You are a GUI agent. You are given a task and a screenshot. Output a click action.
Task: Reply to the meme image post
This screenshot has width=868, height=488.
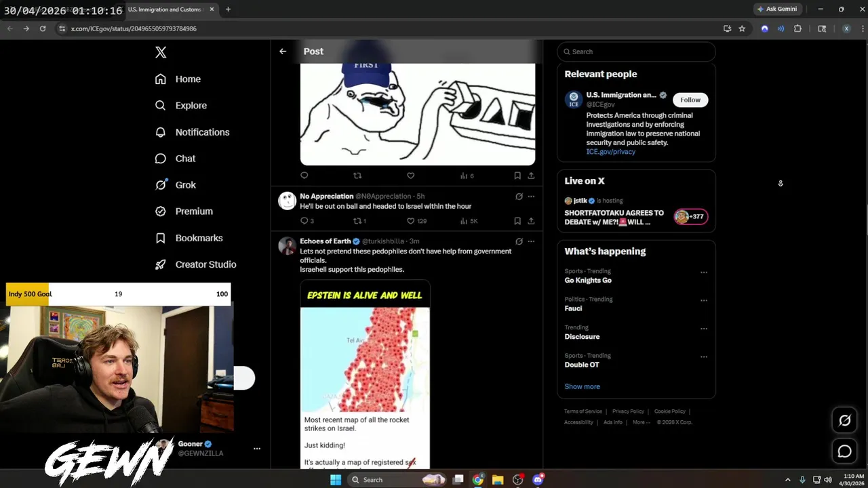[304, 176]
